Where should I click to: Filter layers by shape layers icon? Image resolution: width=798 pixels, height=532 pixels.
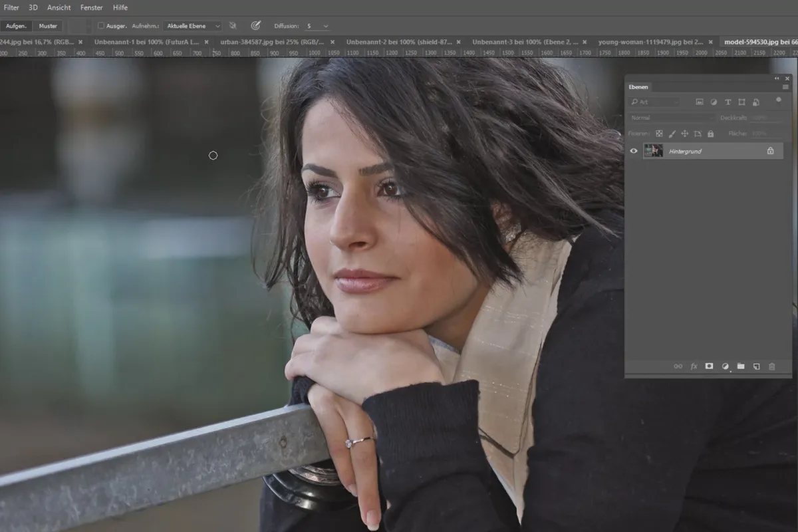point(741,102)
